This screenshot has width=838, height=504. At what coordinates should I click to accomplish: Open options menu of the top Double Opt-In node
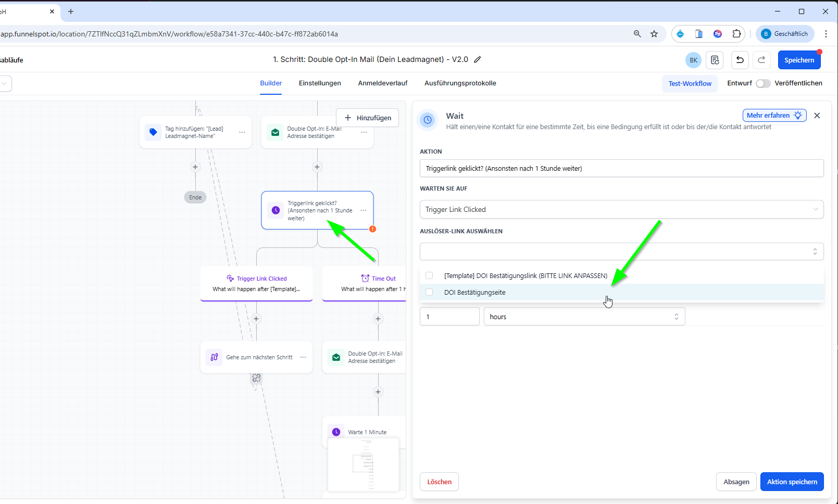tap(364, 132)
